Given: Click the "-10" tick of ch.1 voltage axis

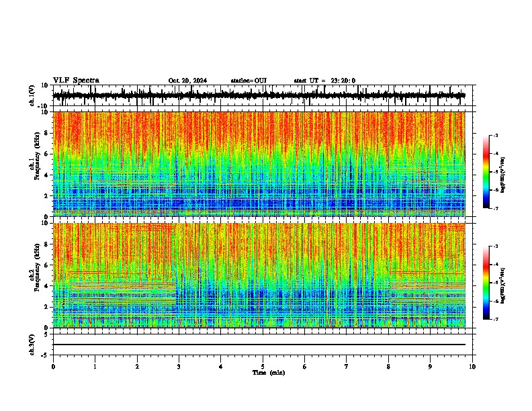Looking at the screenshot, I should 44,105.
